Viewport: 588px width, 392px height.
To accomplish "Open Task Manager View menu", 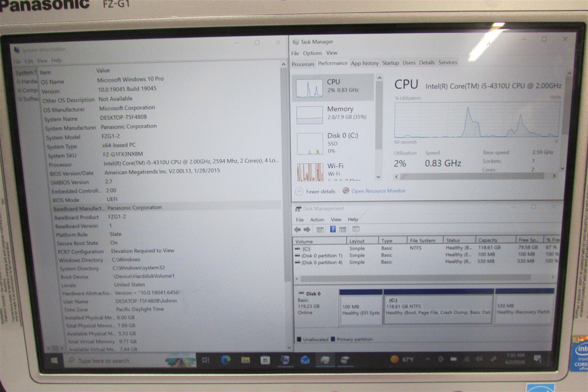I will 331,53.
